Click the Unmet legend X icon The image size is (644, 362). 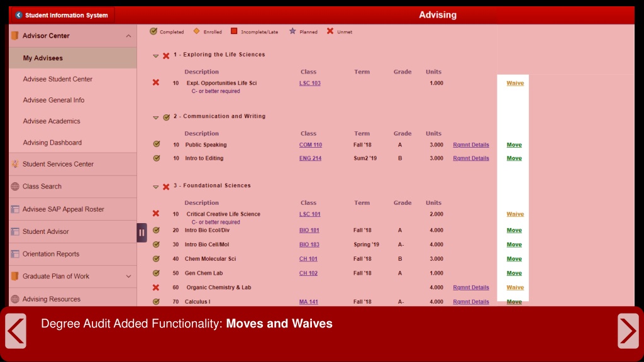tap(330, 31)
